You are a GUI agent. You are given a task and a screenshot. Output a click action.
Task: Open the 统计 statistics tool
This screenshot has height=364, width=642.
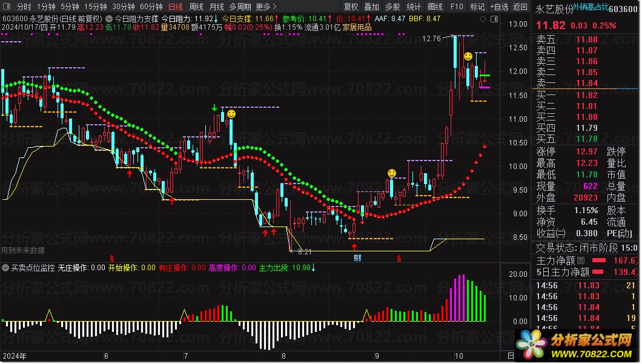[x=414, y=7]
